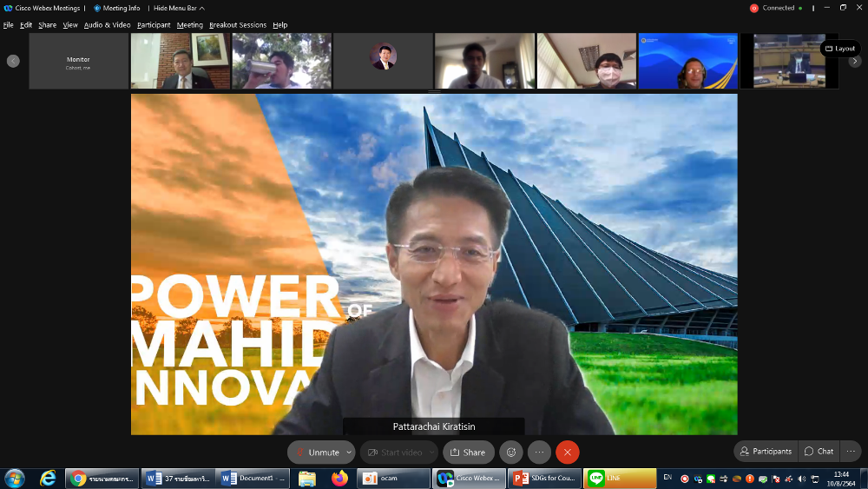
Task: Open panel options beside Chat button
Action: point(851,452)
